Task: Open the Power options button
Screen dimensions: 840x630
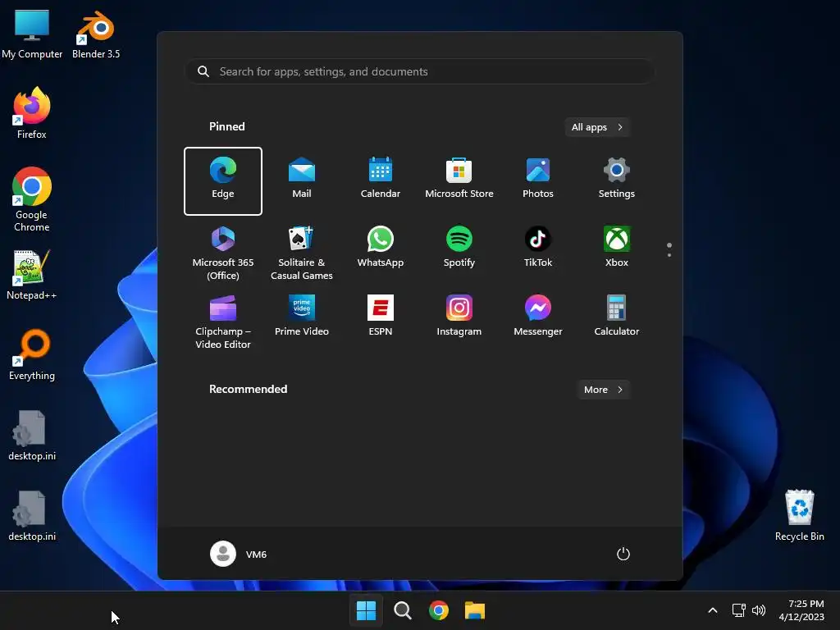Action: (x=623, y=554)
